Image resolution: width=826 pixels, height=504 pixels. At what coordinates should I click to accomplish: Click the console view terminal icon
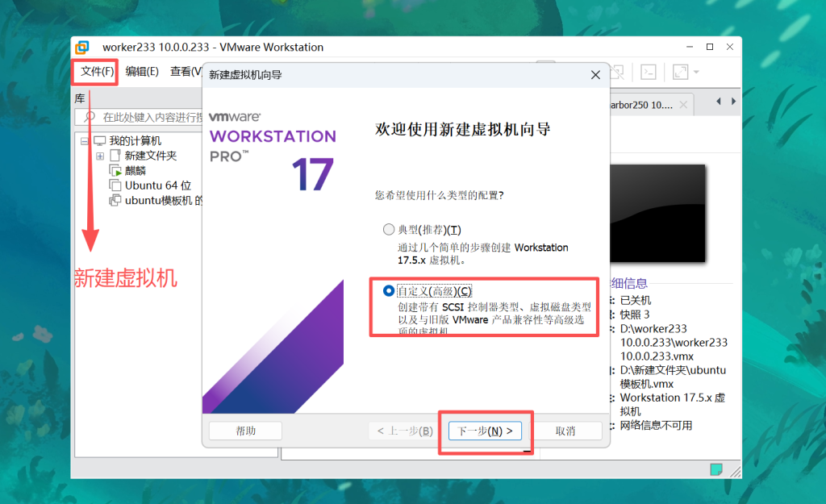click(x=648, y=72)
